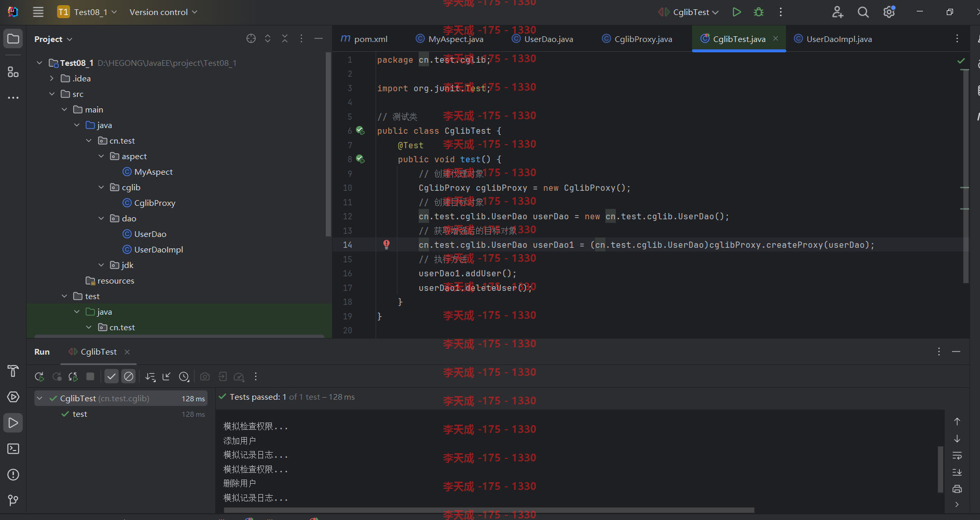The height and width of the screenshot is (520, 980).
Task: Expand the .idea folder
Action: pyautogui.click(x=52, y=78)
